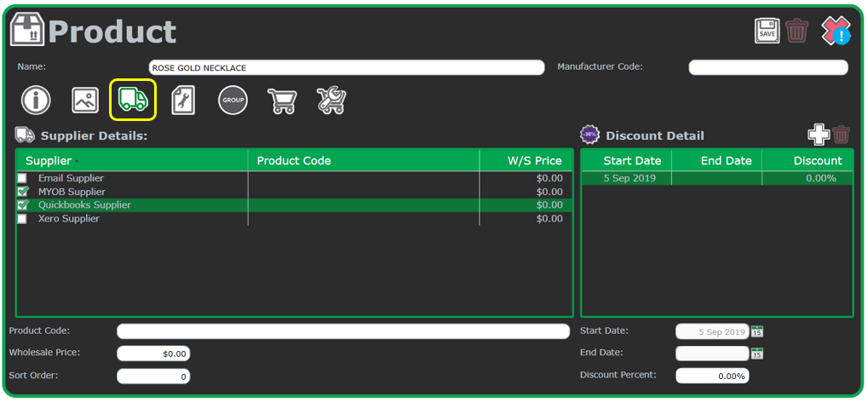The image size is (868, 403).
Task: Click the Discount column header
Action: [808, 160]
